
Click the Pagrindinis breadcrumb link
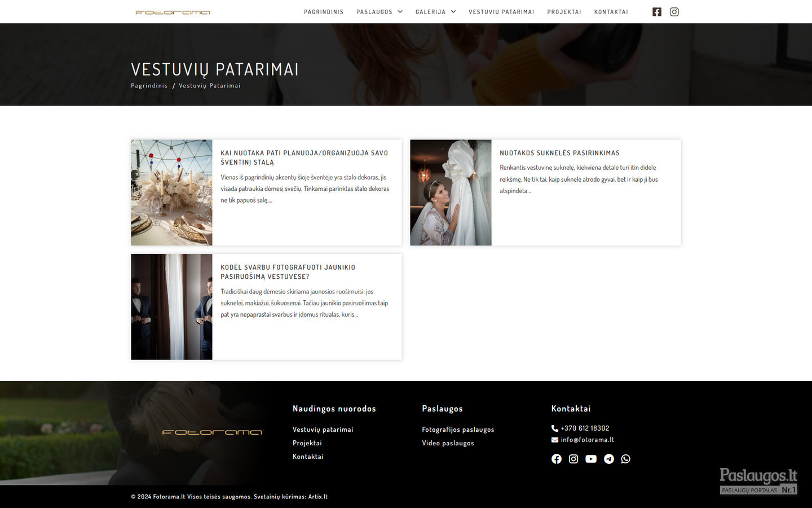click(x=149, y=86)
